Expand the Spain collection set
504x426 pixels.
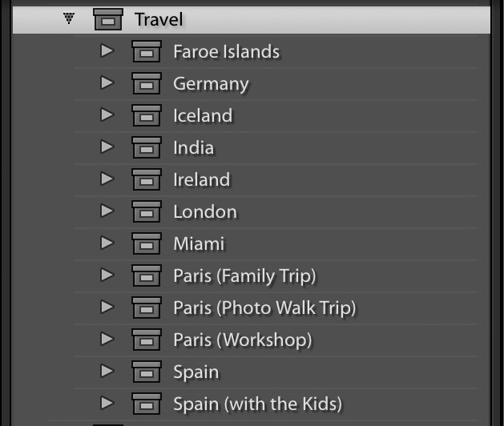[107, 371]
